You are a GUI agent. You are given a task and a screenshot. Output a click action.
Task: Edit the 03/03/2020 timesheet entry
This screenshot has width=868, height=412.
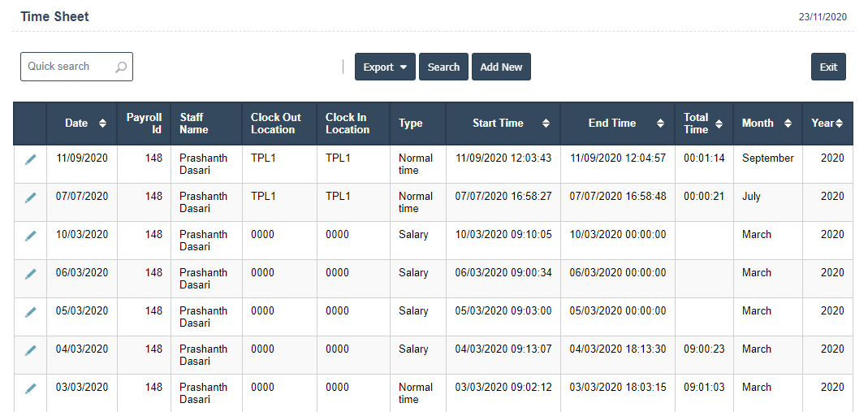[x=30, y=388]
